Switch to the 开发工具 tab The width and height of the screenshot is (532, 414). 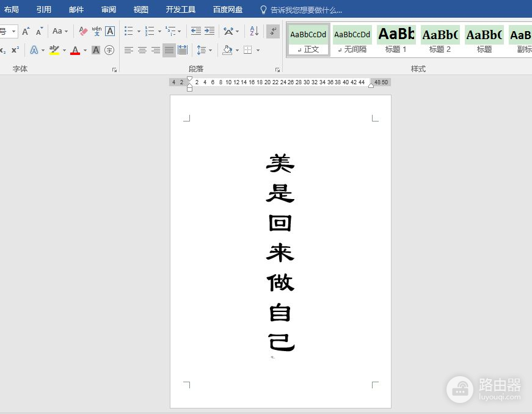(181, 10)
